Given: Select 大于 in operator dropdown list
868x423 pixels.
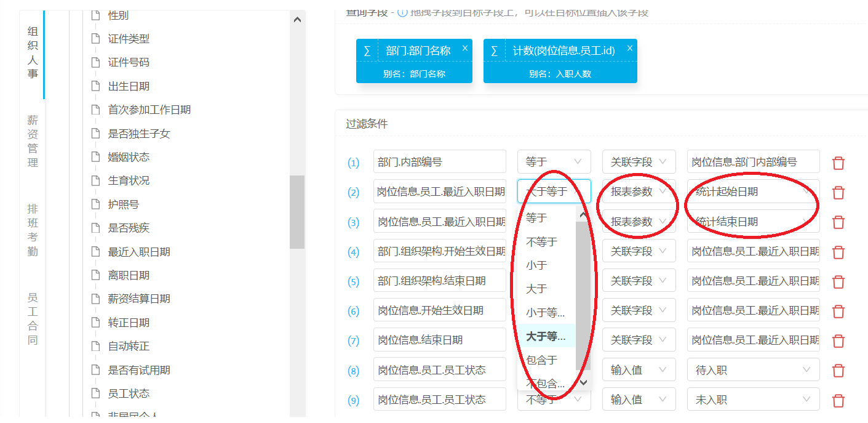Looking at the screenshot, I should click(x=546, y=289).
